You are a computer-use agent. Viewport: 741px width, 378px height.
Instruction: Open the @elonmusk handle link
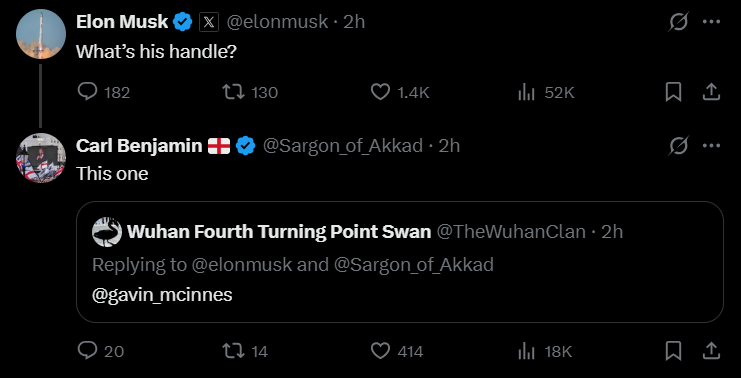coord(277,22)
